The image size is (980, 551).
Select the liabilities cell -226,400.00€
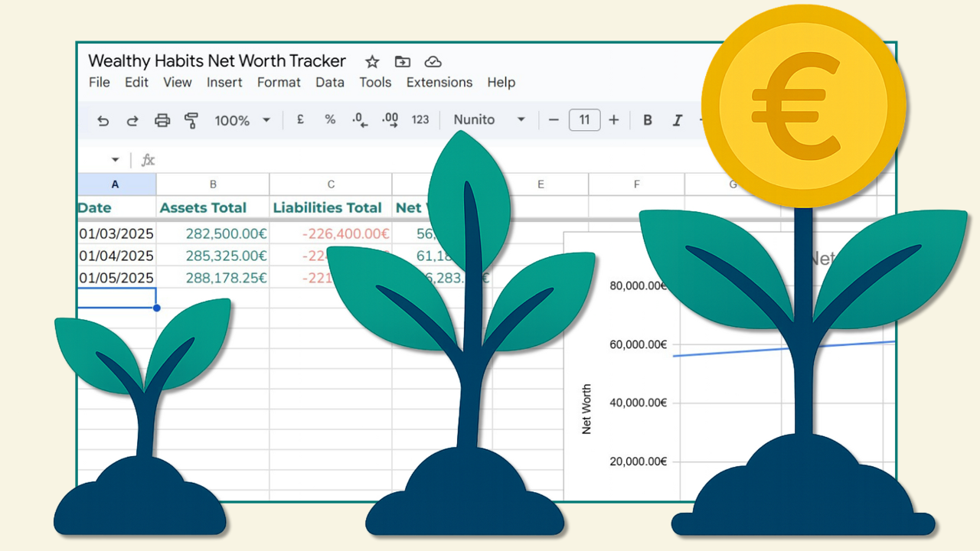331,233
